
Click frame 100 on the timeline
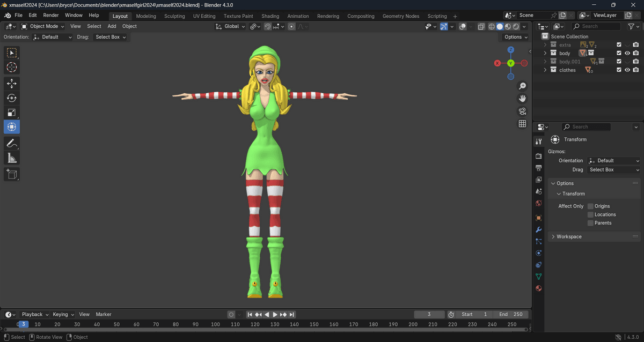(215, 324)
